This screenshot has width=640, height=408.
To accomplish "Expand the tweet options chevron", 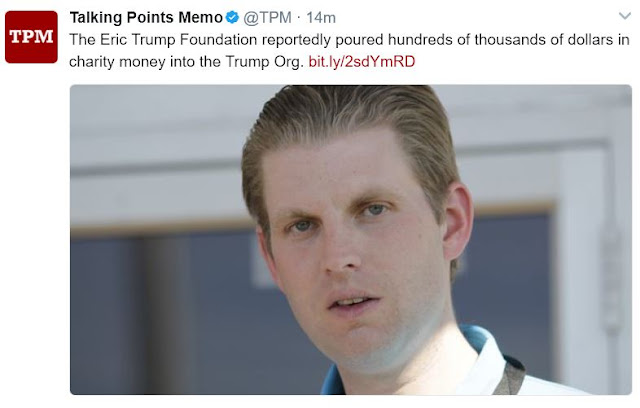I will click(625, 16).
